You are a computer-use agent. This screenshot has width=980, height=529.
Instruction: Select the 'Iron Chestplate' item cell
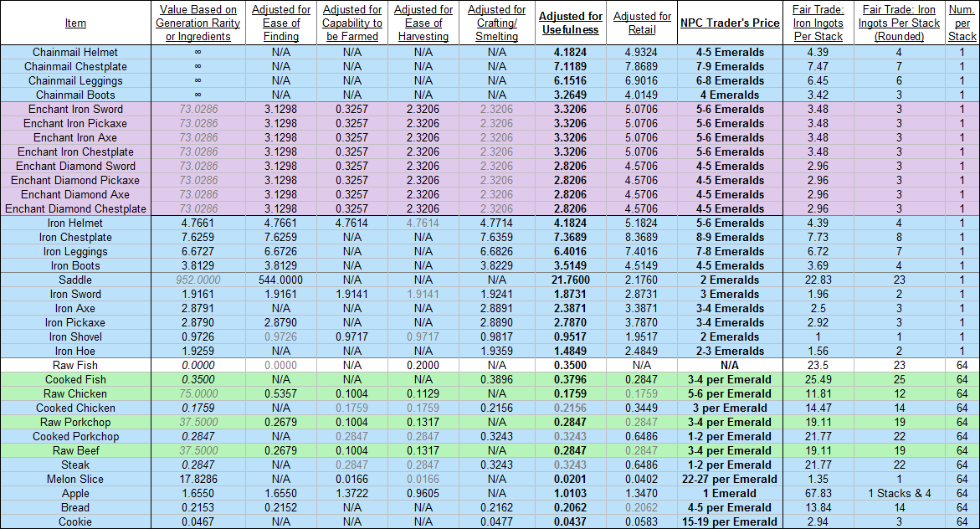[75, 237]
